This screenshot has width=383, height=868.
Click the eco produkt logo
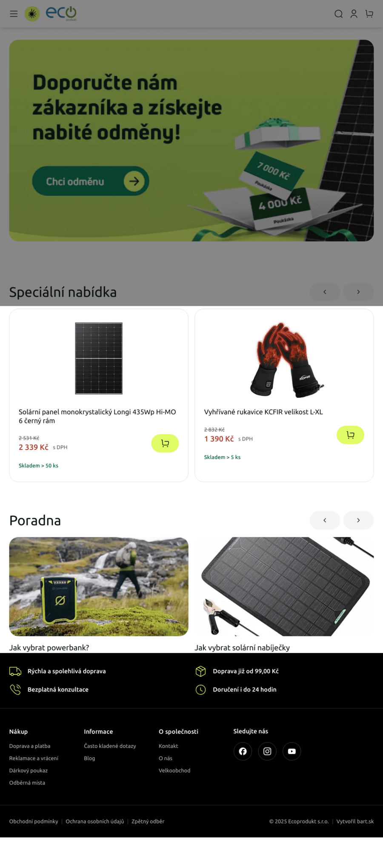[x=51, y=14]
